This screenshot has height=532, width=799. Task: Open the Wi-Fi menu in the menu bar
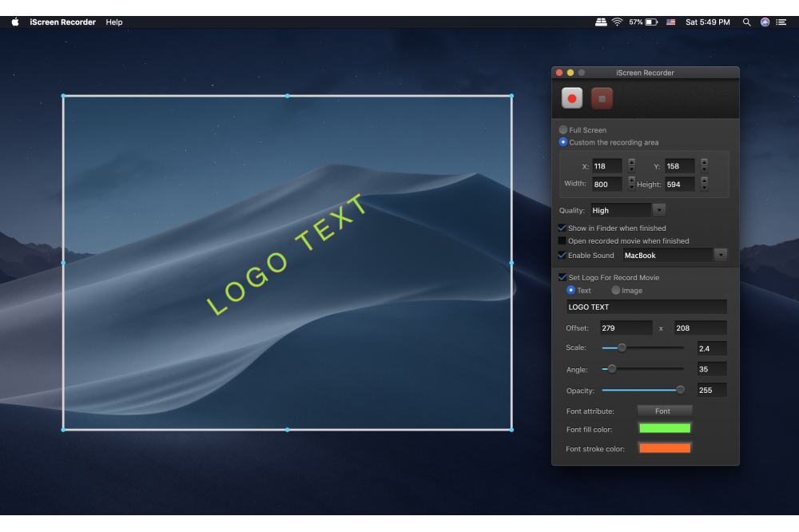point(618,22)
